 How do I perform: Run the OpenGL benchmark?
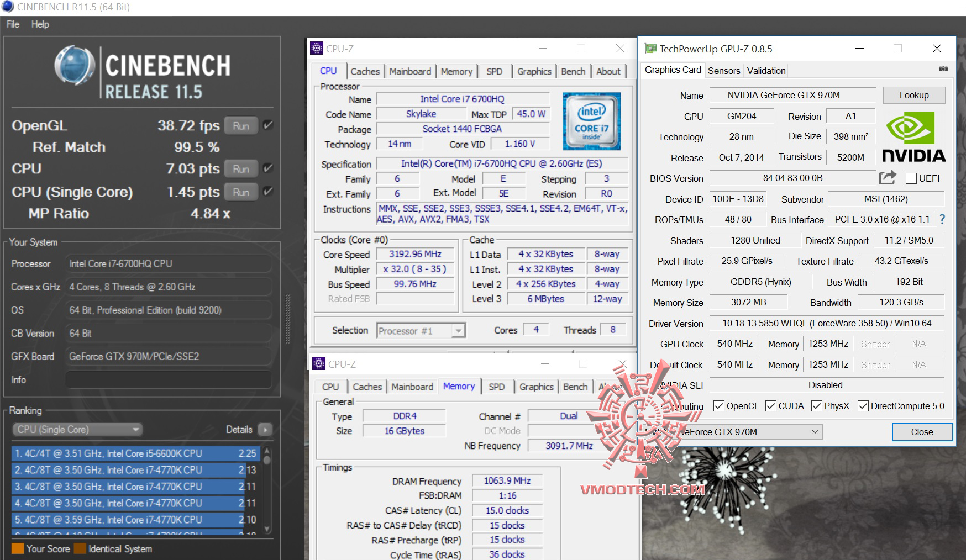point(241,125)
